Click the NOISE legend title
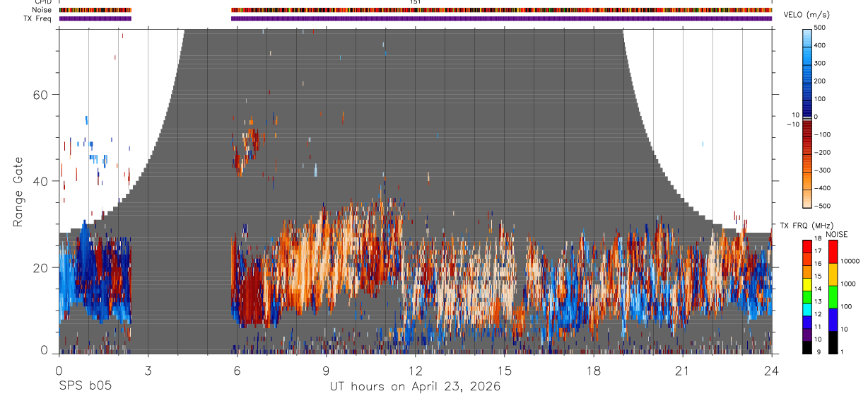 pyautogui.click(x=836, y=235)
